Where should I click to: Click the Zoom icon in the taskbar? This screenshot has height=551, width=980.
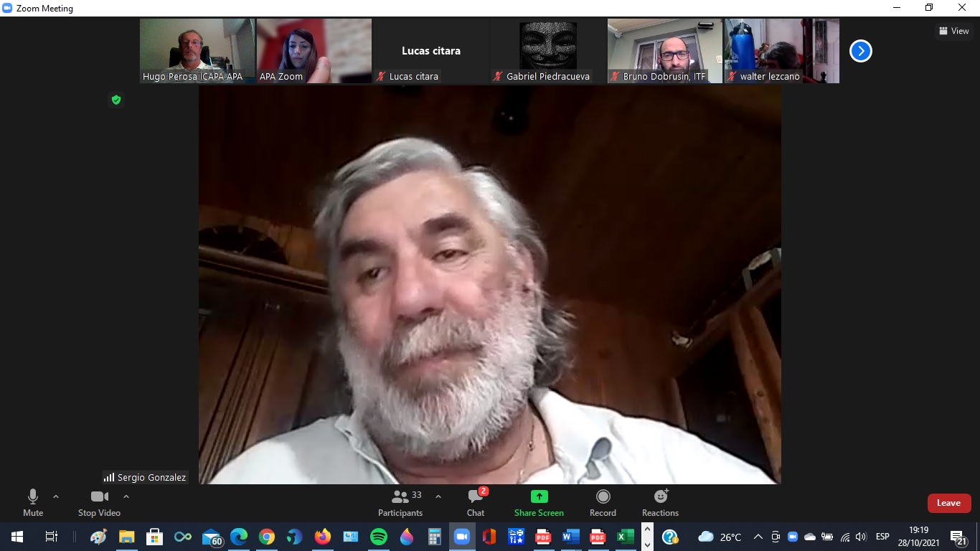(462, 536)
